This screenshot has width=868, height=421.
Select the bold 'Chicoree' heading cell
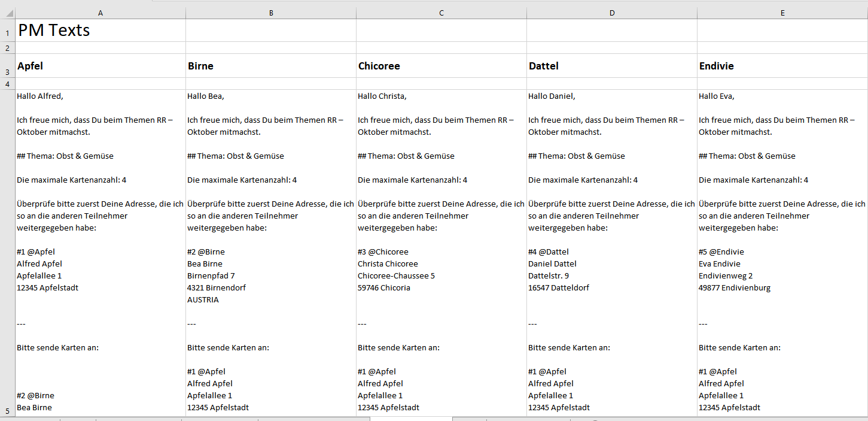(441, 66)
